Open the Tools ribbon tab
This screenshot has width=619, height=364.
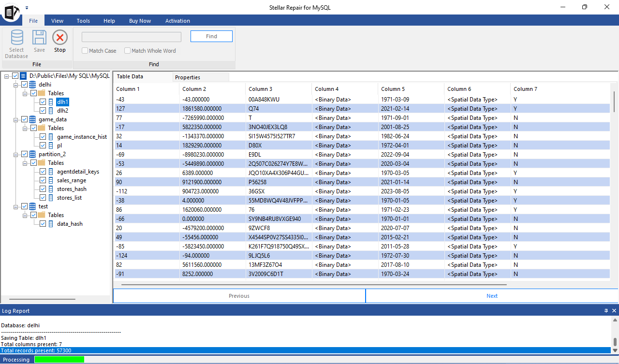pos(83,21)
